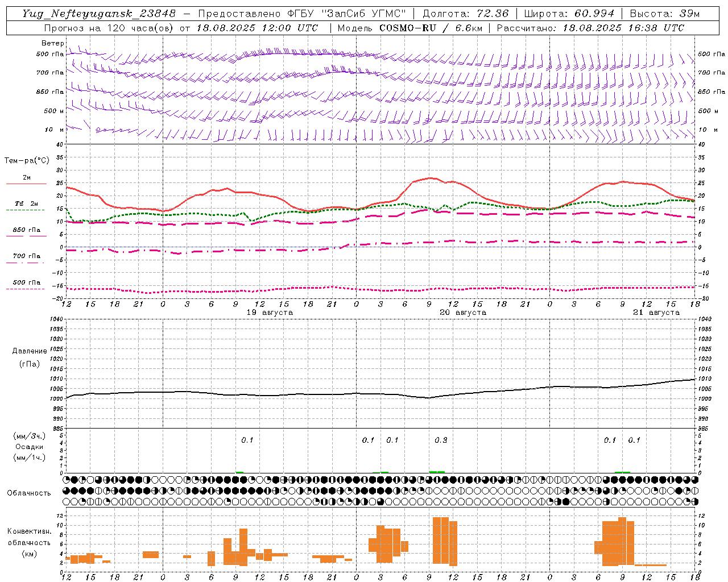The image size is (728, 582).
Task: Click the 21 августа date label
Action: tap(656, 313)
